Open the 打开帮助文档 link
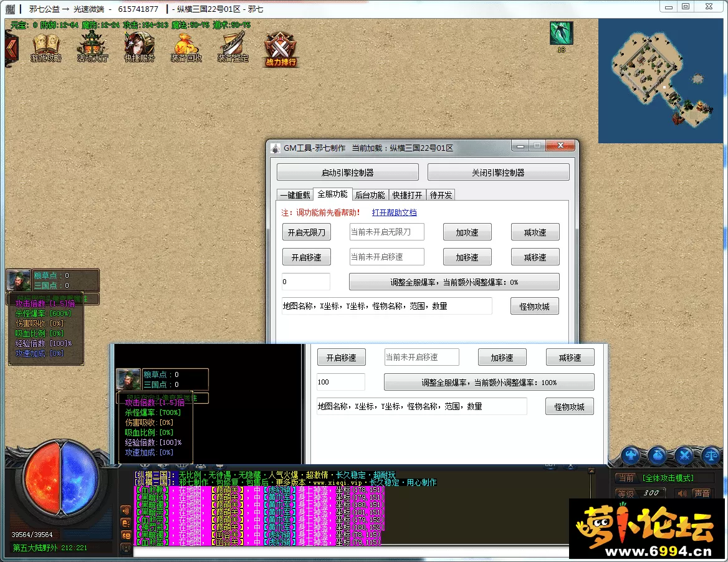Image resolution: width=728 pixels, height=562 pixels. pos(394,212)
